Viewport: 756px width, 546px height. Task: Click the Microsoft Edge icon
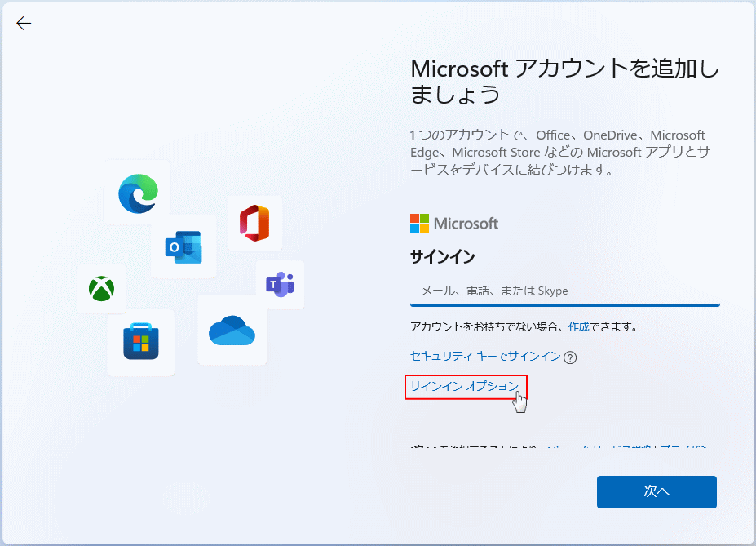click(x=138, y=193)
